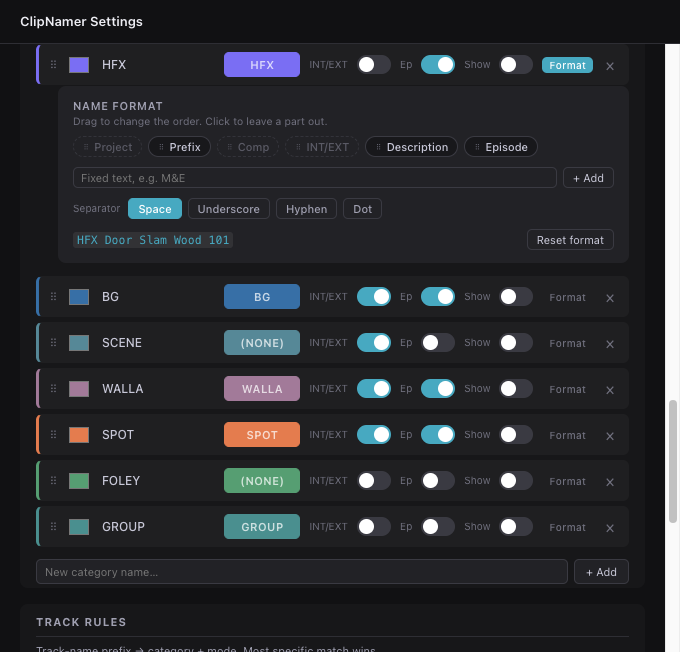The height and width of the screenshot is (652, 680).
Task: Enable INT/EXT for the HFX category
Action: tap(374, 65)
